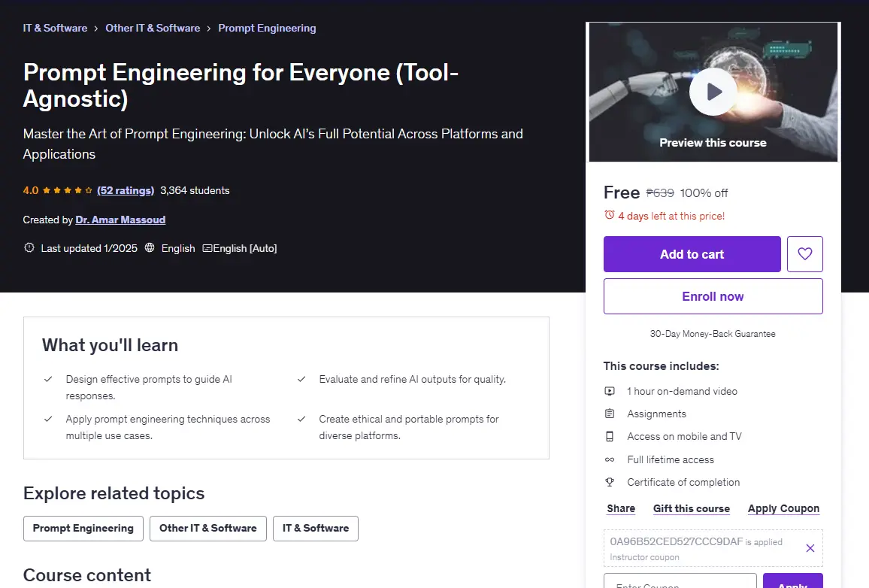Click the 'Free' price text
Image resolution: width=869 pixels, height=588 pixels.
(x=622, y=192)
